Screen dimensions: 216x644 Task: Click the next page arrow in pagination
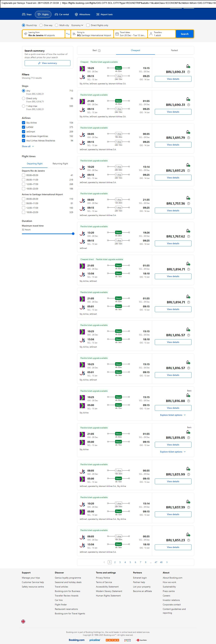pyautogui.click(x=167, y=562)
